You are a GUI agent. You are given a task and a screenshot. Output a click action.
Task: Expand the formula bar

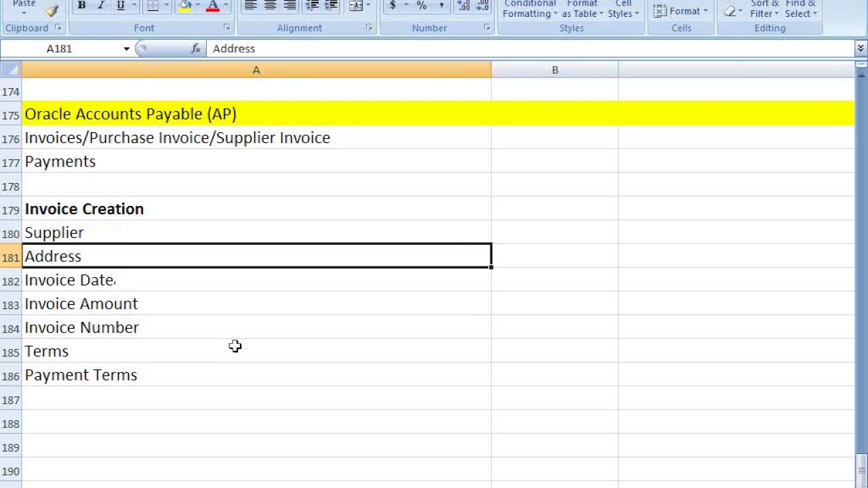[x=861, y=48]
